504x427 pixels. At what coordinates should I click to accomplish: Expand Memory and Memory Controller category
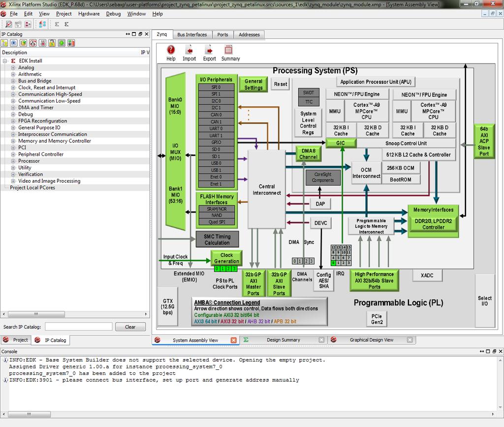(13, 141)
